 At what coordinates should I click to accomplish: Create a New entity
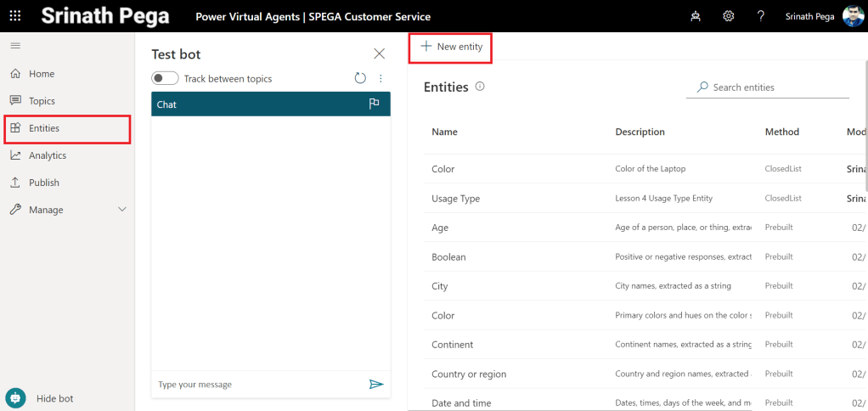point(451,47)
